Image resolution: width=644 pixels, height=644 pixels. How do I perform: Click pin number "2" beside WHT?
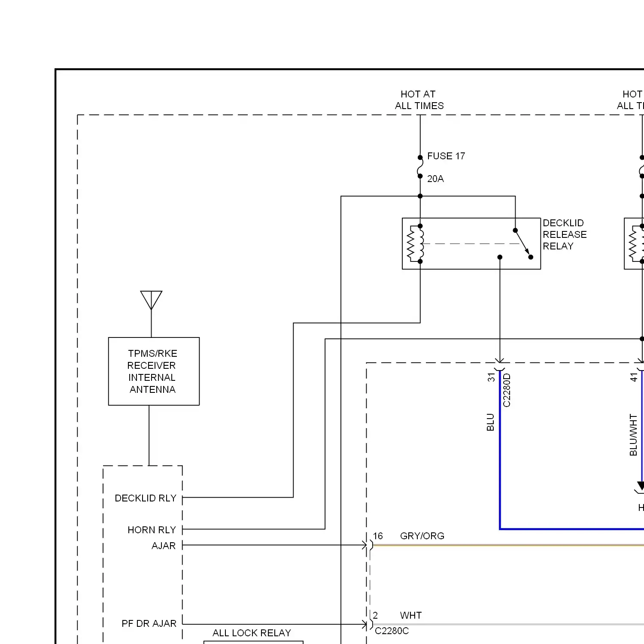point(375,615)
